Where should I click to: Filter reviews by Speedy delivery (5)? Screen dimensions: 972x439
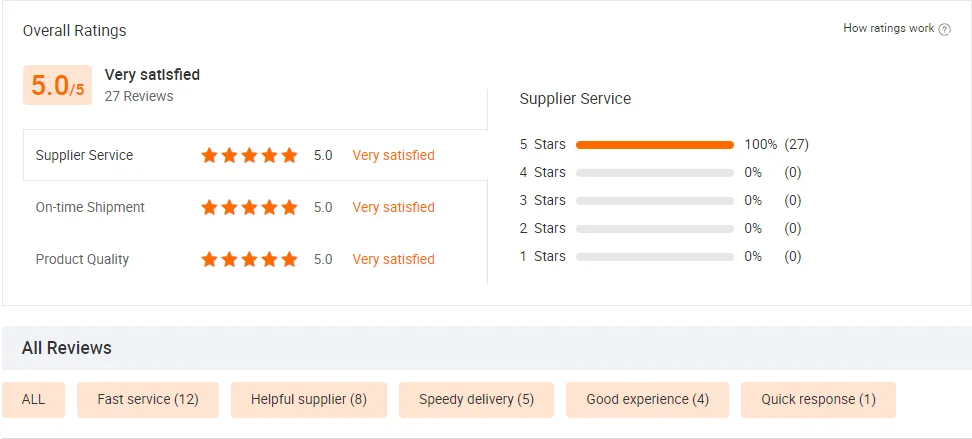pos(476,399)
